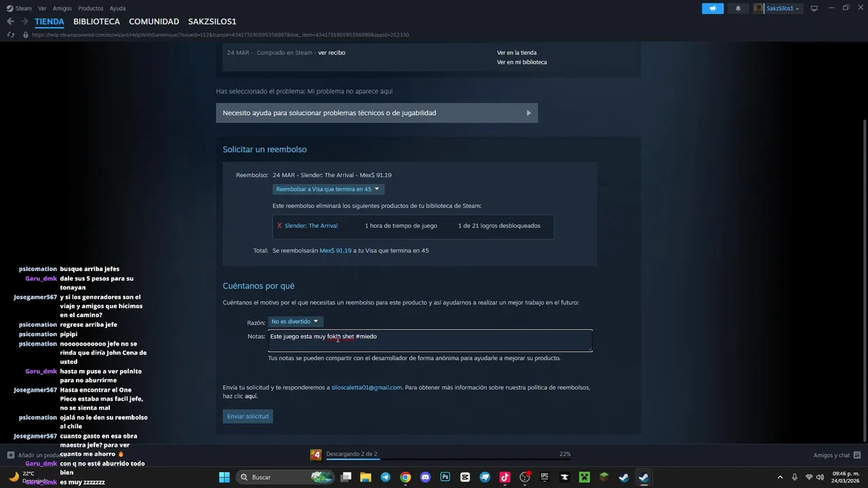Click the downloading game thumbnail

316,454
